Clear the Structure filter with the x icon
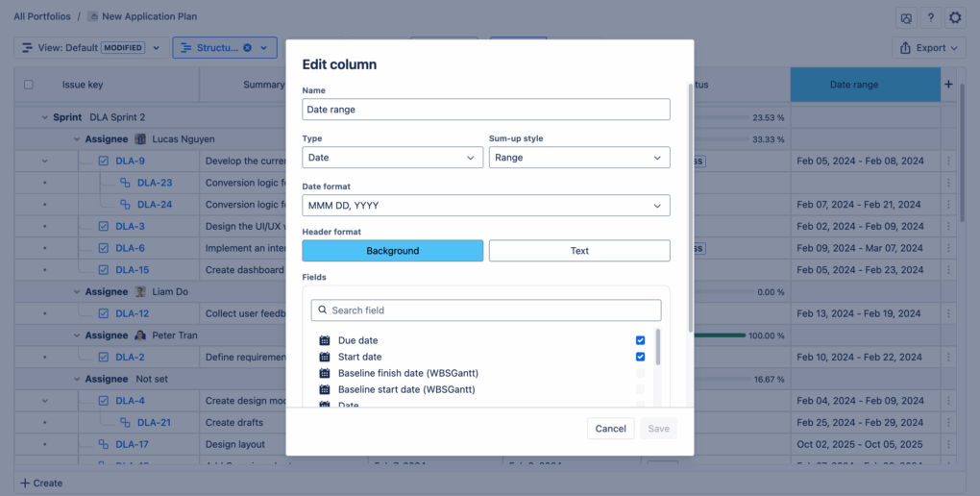Image resolution: width=980 pixels, height=496 pixels. point(248,47)
